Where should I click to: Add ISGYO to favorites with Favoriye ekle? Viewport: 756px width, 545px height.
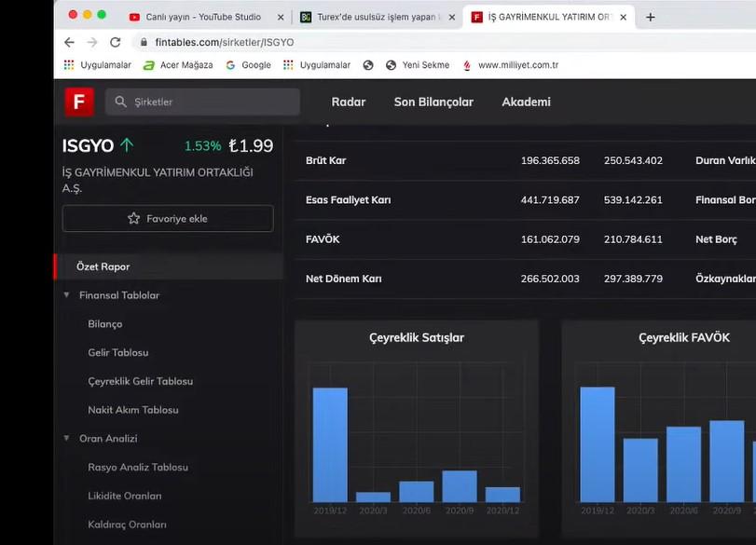click(x=168, y=218)
